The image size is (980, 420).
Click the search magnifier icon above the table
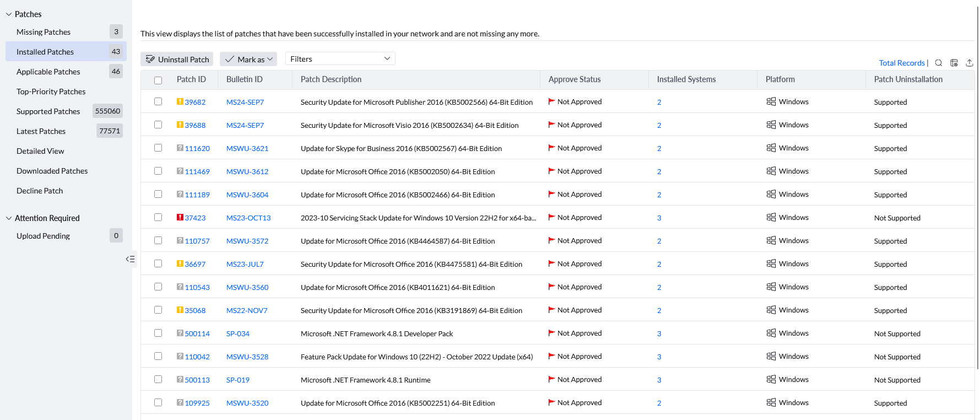pos(939,63)
